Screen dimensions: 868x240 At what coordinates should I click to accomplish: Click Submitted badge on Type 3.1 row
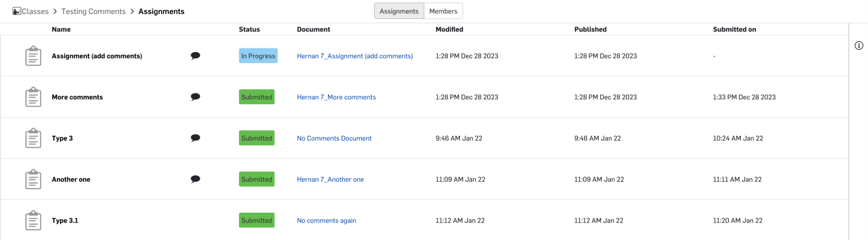[x=257, y=221]
